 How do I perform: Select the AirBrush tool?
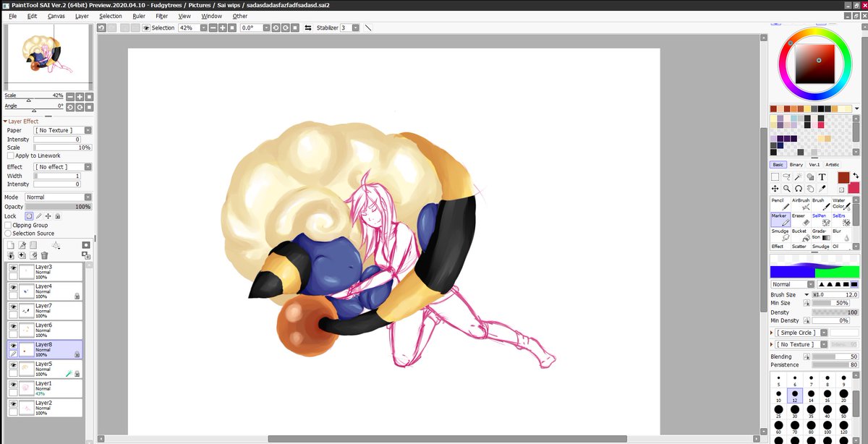800,204
